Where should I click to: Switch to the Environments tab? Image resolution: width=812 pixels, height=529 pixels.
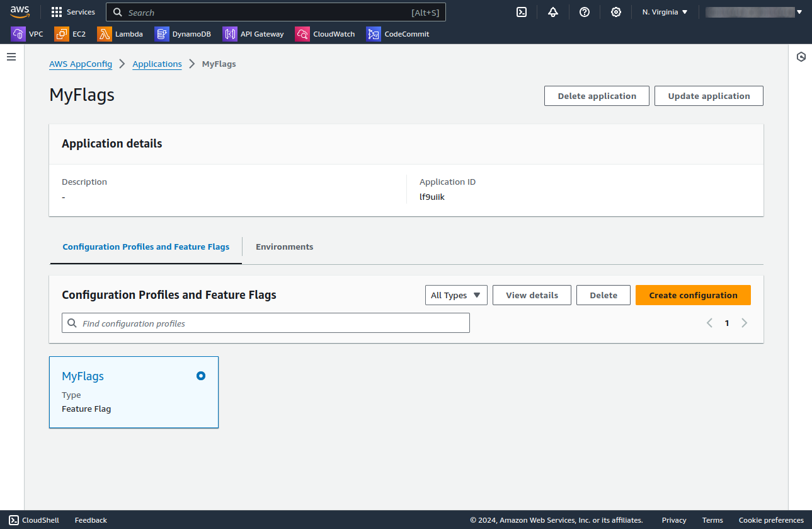pos(284,247)
